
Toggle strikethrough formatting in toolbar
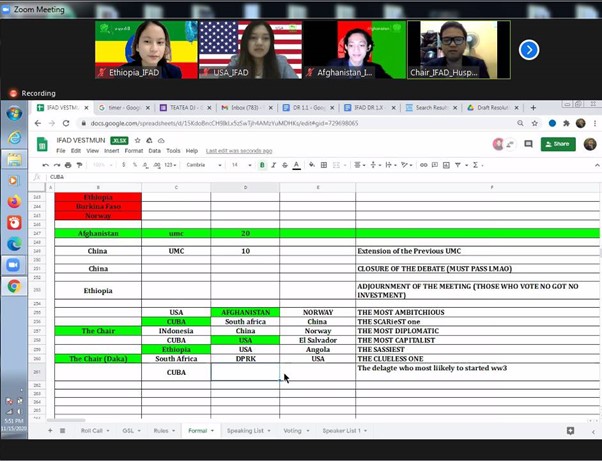(284, 165)
